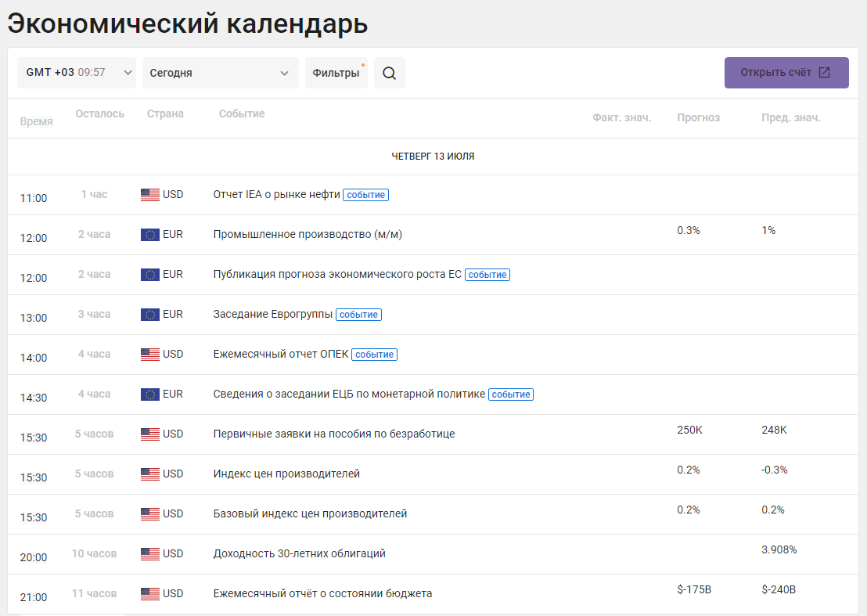Open Индекс цен производителей event
The width and height of the screenshot is (867, 616).
[286, 474]
